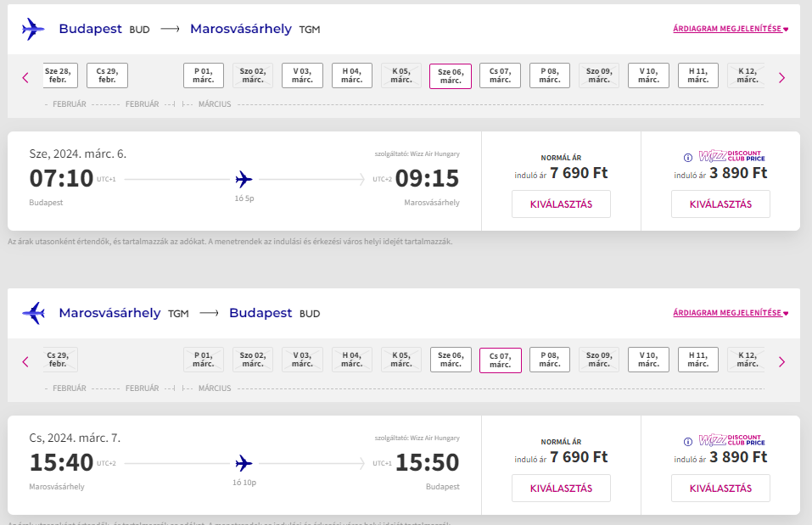Screen dimensions: 812x525
Task: Expand outbound Árdiagram megjelenítése price chart
Action: pos(731,29)
